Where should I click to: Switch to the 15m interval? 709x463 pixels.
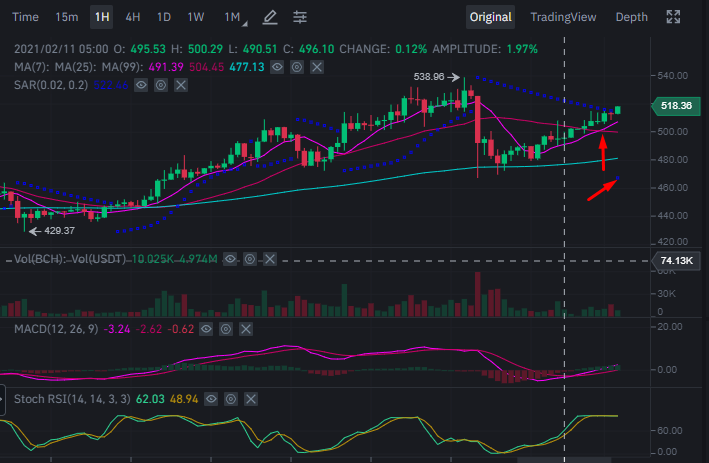67,17
